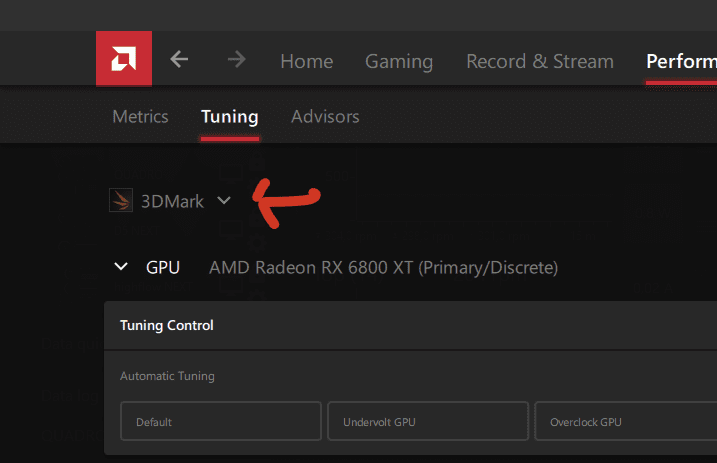The width and height of the screenshot is (717, 463).
Task: Switch to the Metrics sub-tab
Action: (140, 117)
